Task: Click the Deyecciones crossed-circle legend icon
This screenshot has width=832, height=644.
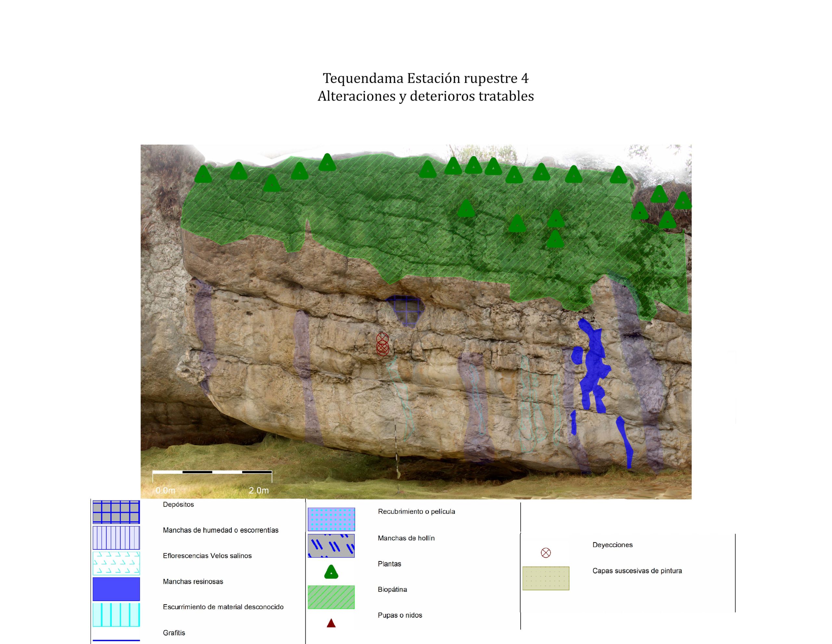Action: (x=546, y=553)
